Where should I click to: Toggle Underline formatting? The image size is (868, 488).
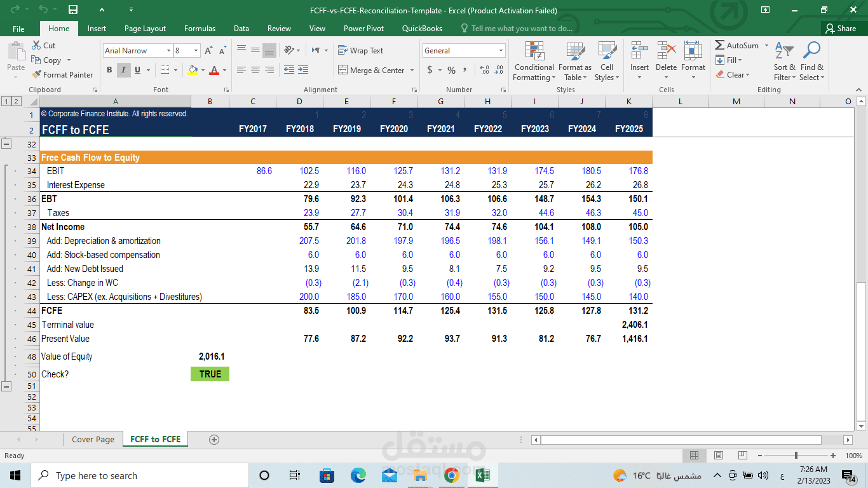[137, 70]
